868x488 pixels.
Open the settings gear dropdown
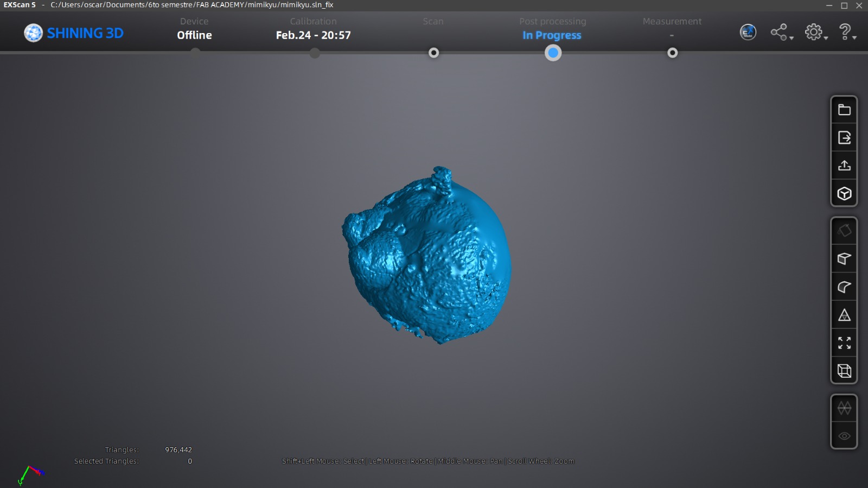(816, 33)
